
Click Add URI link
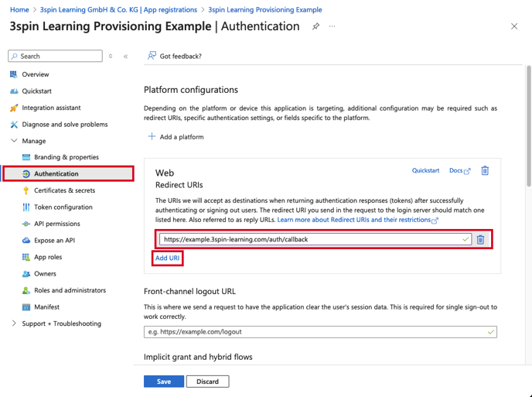(167, 258)
